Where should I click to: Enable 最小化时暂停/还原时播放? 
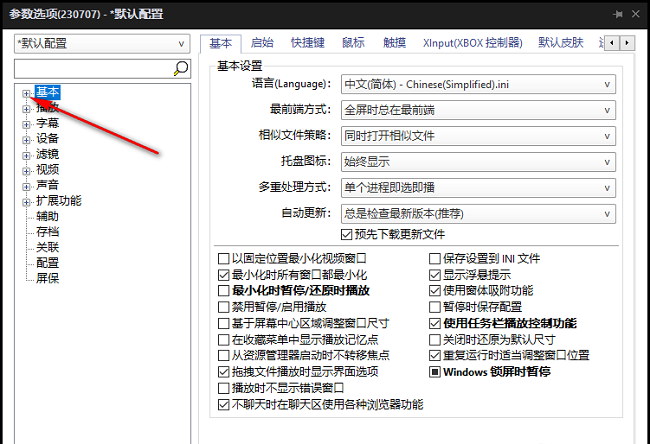tap(223, 291)
